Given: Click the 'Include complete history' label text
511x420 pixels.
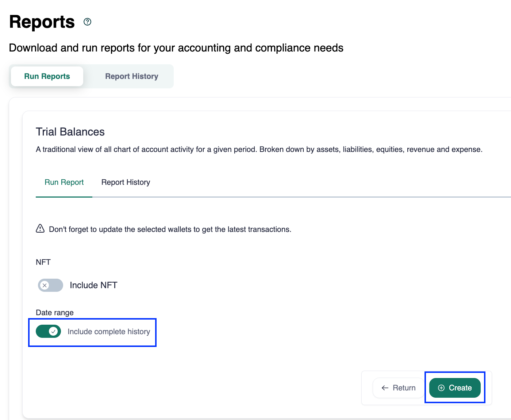Looking at the screenshot, I should (109, 332).
